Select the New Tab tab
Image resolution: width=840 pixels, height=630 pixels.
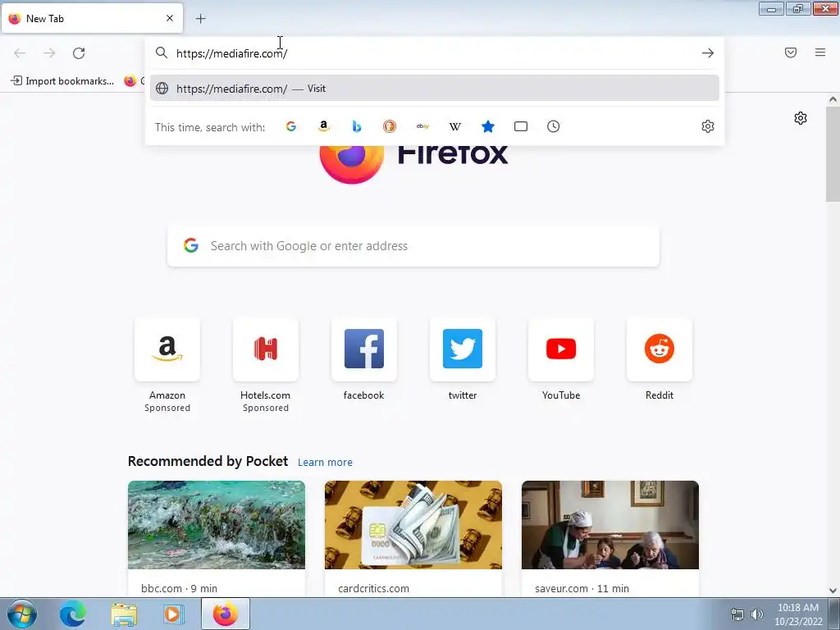[92, 18]
